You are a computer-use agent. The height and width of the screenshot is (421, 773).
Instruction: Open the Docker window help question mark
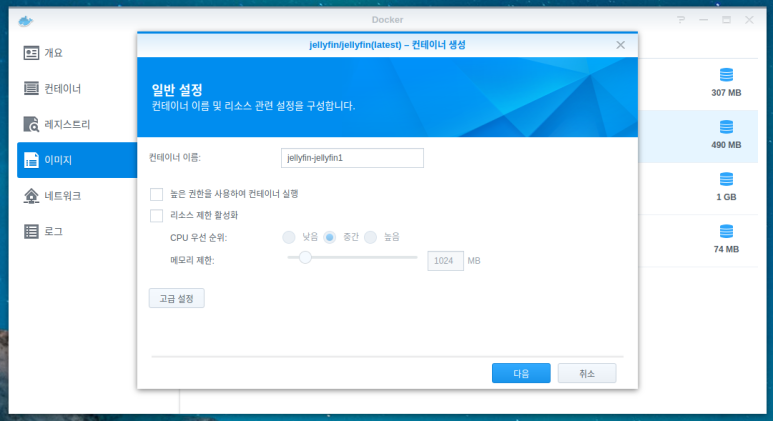point(681,20)
